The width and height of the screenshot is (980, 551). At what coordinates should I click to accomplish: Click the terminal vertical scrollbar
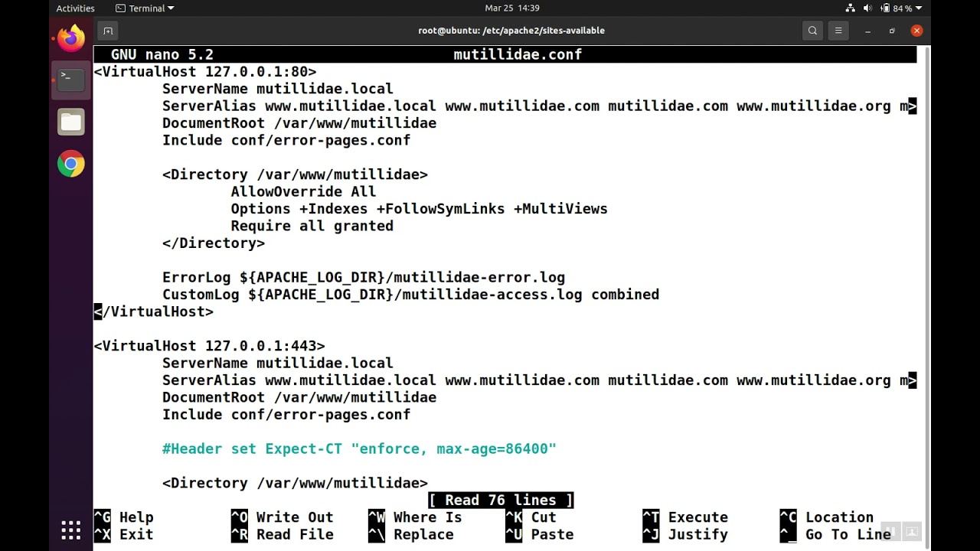pyautogui.click(x=926, y=295)
